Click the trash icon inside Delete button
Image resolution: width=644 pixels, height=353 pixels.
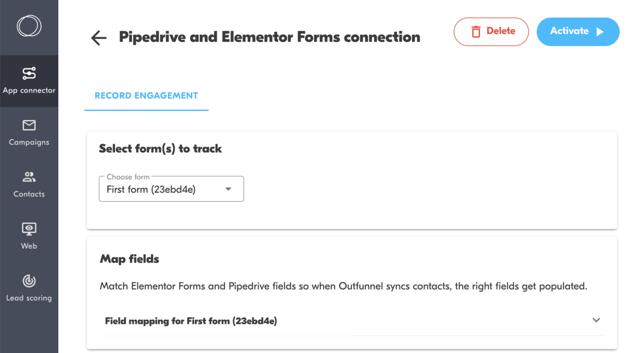click(476, 32)
